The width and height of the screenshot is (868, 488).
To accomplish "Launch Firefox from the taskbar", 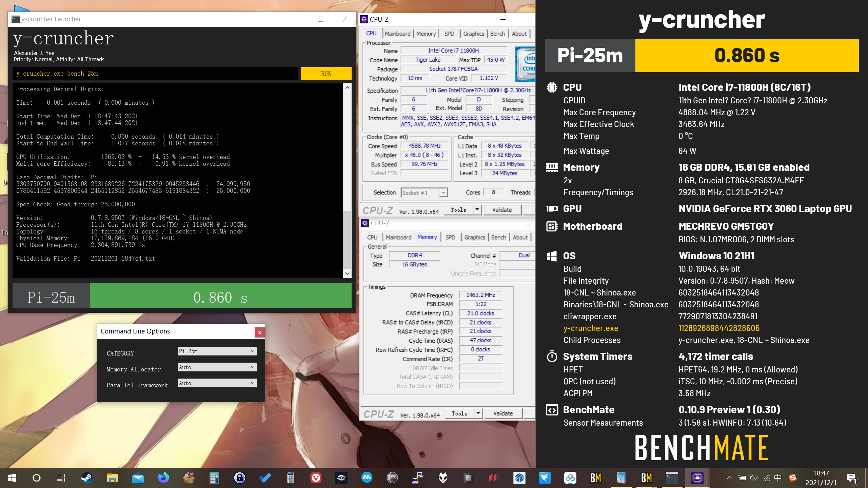I will pyautogui.click(x=163, y=478).
